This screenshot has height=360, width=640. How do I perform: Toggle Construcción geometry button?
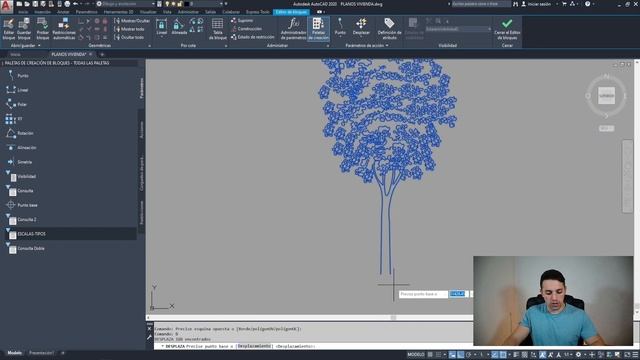247,29
